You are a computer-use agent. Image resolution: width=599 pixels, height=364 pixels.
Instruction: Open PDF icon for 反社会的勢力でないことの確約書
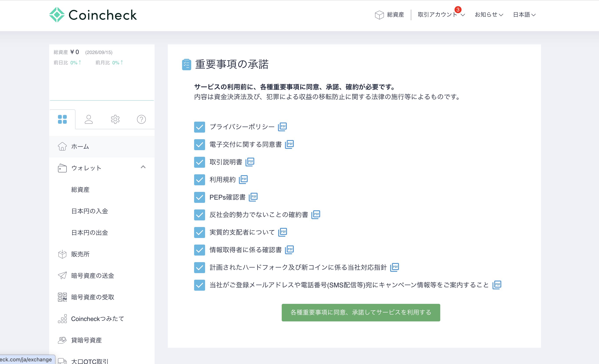[x=316, y=214]
